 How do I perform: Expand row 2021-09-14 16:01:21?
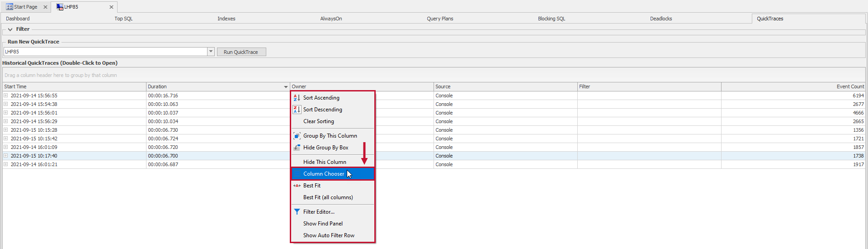pyautogui.click(x=5, y=164)
